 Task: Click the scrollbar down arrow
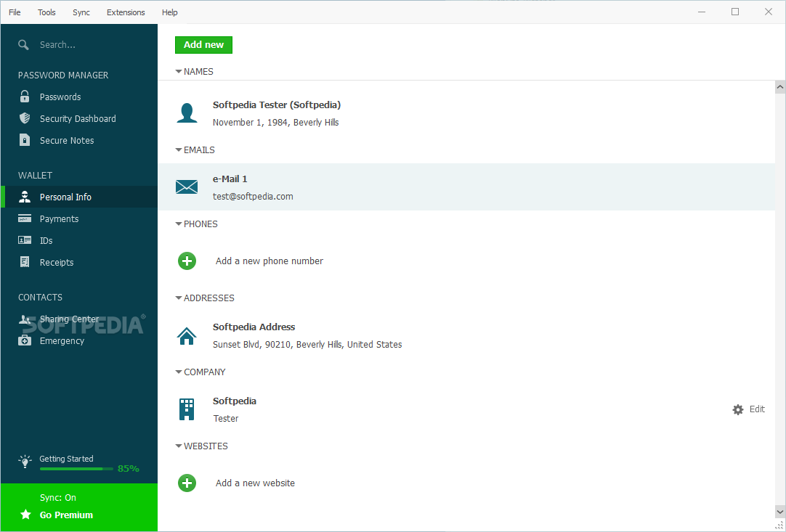pyautogui.click(x=780, y=512)
